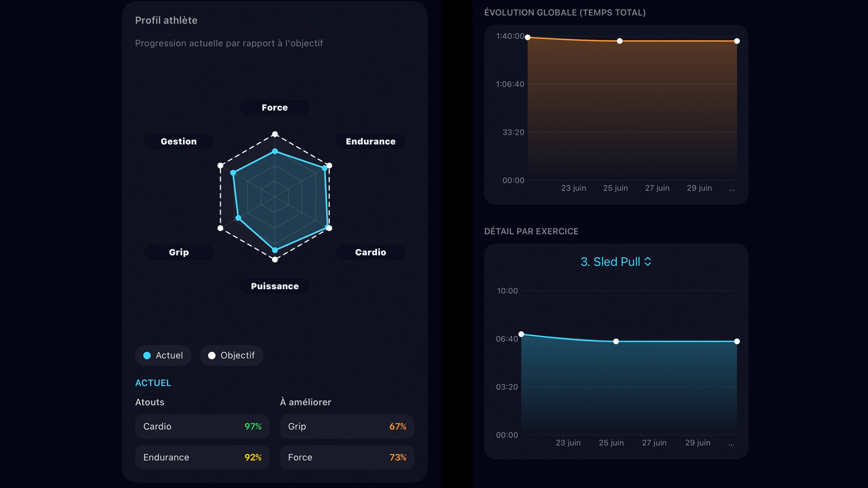Click the 1:06:40 axis label on total time chart

510,84
